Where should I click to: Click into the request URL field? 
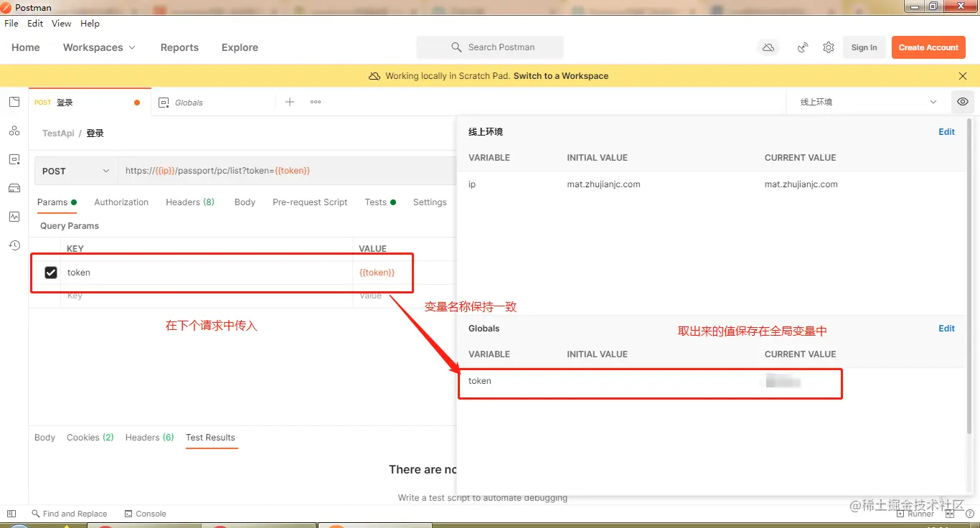point(287,171)
